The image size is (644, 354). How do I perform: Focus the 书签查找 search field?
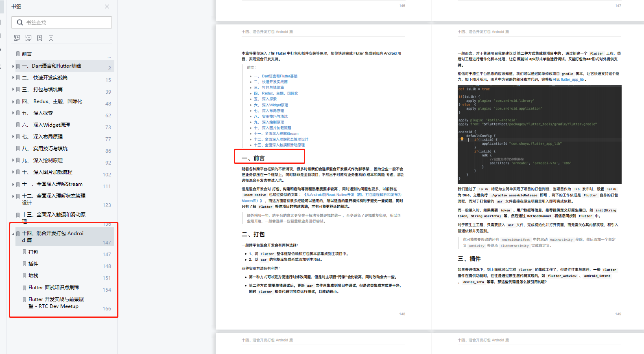61,22
